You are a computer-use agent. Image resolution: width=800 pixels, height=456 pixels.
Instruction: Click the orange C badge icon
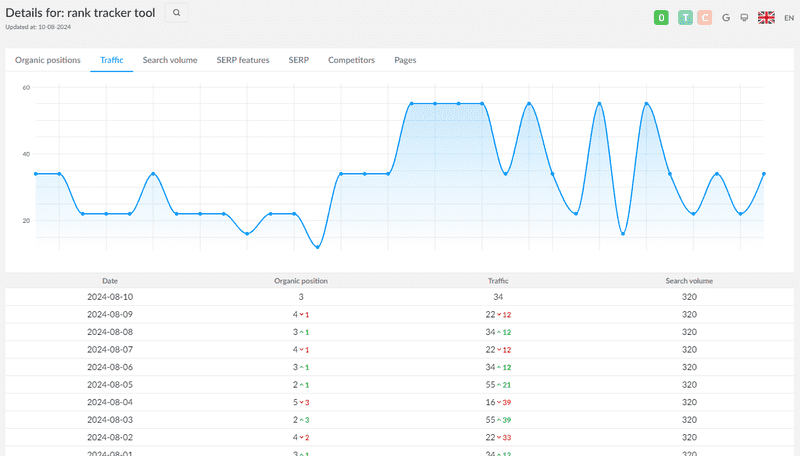[x=705, y=18]
